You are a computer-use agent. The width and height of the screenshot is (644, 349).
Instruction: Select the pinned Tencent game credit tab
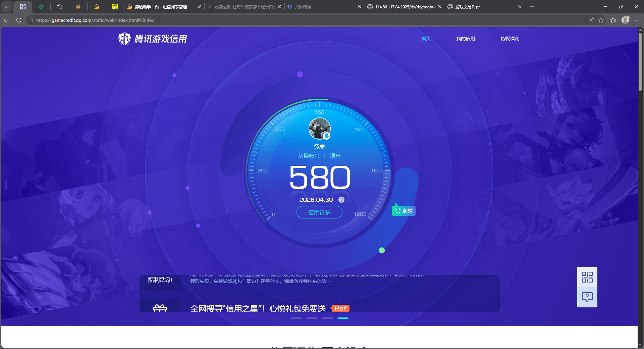click(x=23, y=7)
